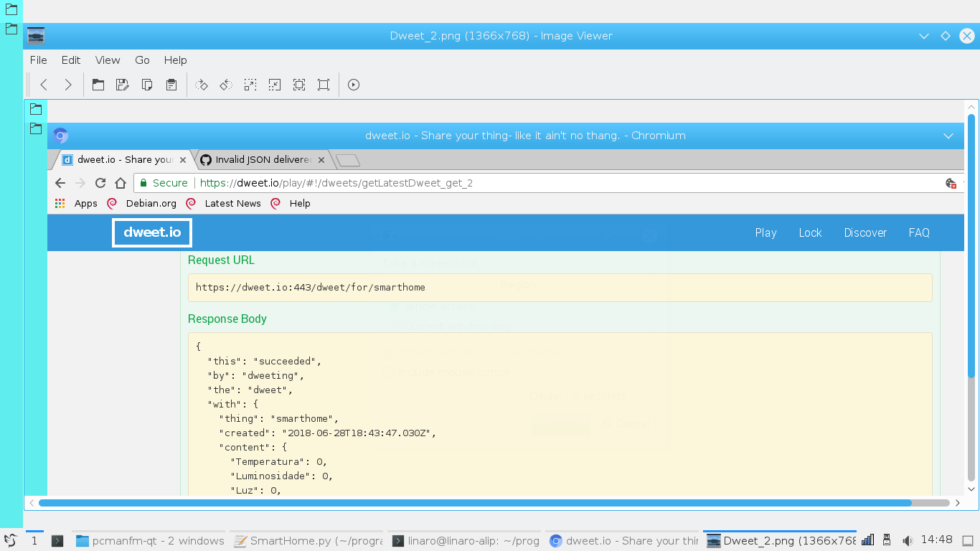
Task: Click the 'Request URL' heading text
Action: point(221,260)
